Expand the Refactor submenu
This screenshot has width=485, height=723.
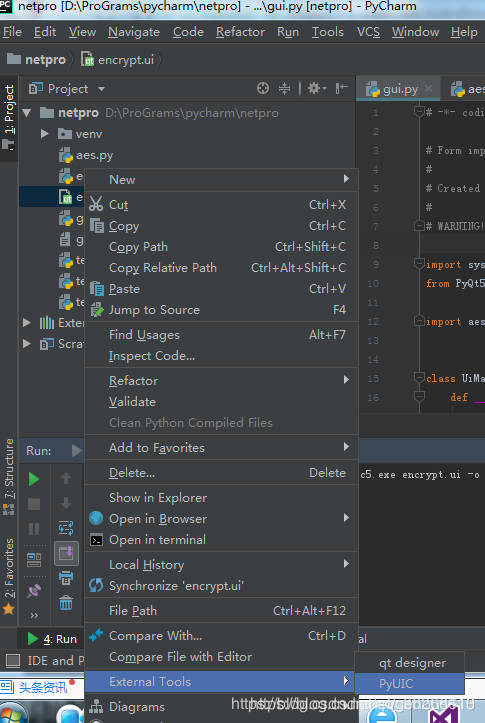click(221, 380)
